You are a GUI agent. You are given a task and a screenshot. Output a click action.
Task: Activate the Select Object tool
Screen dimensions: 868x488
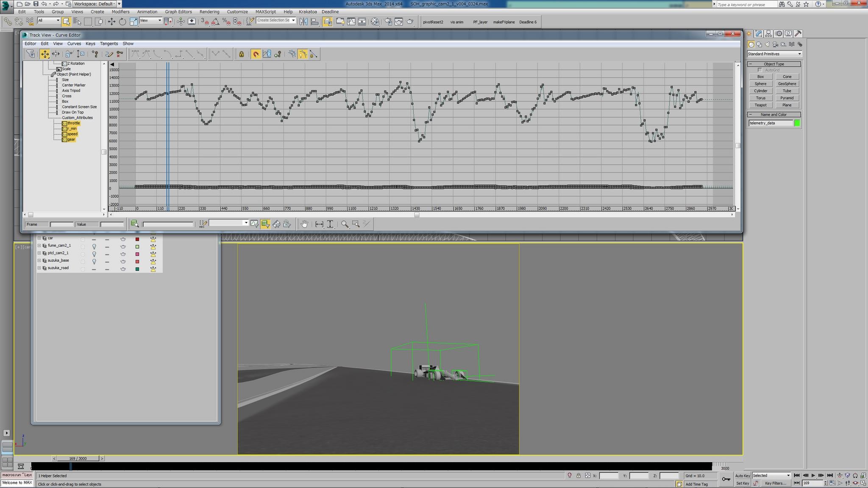[x=67, y=22]
